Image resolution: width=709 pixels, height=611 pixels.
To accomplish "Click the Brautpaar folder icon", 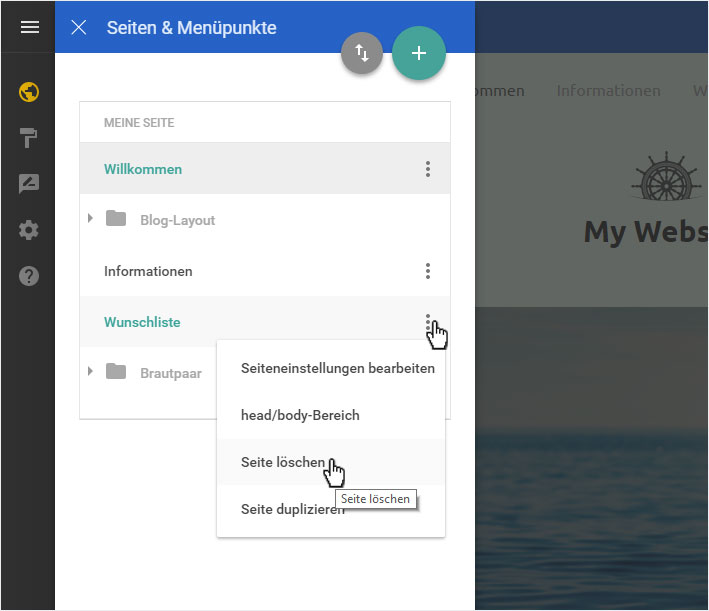I will coord(116,371).
